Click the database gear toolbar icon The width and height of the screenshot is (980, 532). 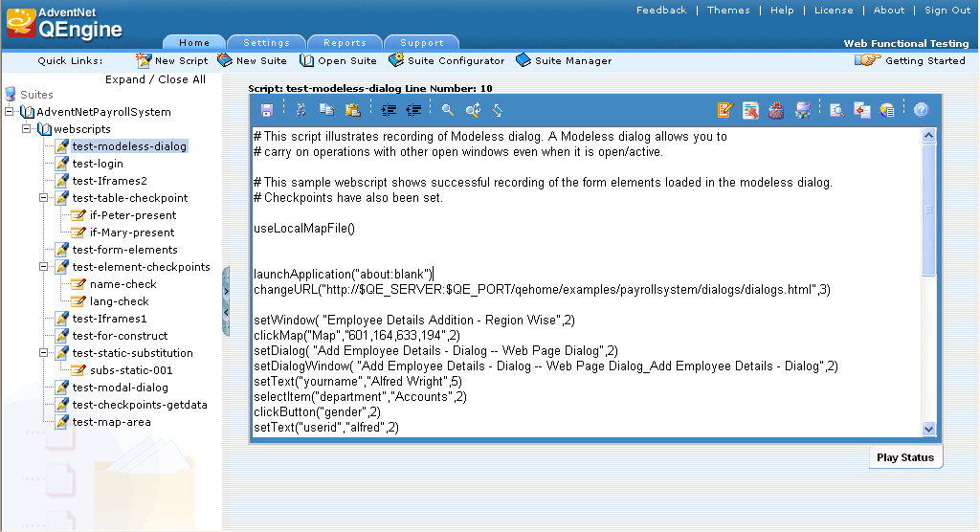tap(803, 111)
